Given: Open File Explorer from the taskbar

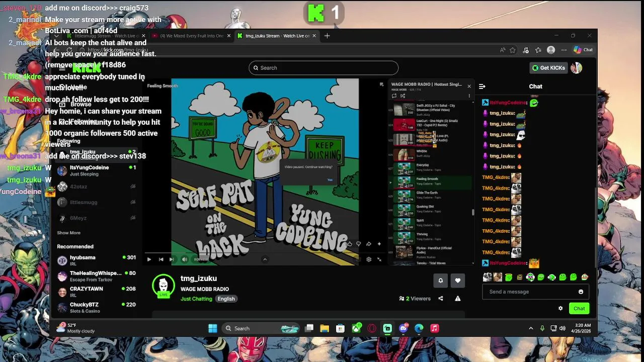Looking at the screenshot, I should point(325,328).
